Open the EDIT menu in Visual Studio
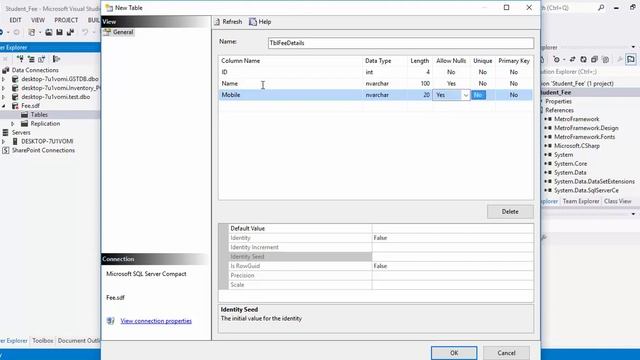This screenshot has width=640, height=360. [x=15, y=20]
